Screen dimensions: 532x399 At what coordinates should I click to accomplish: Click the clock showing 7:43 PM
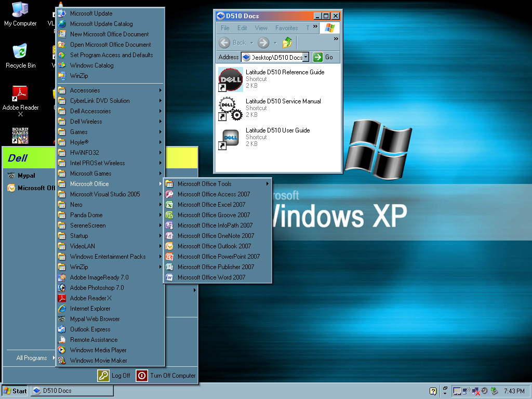pos(514,391)
